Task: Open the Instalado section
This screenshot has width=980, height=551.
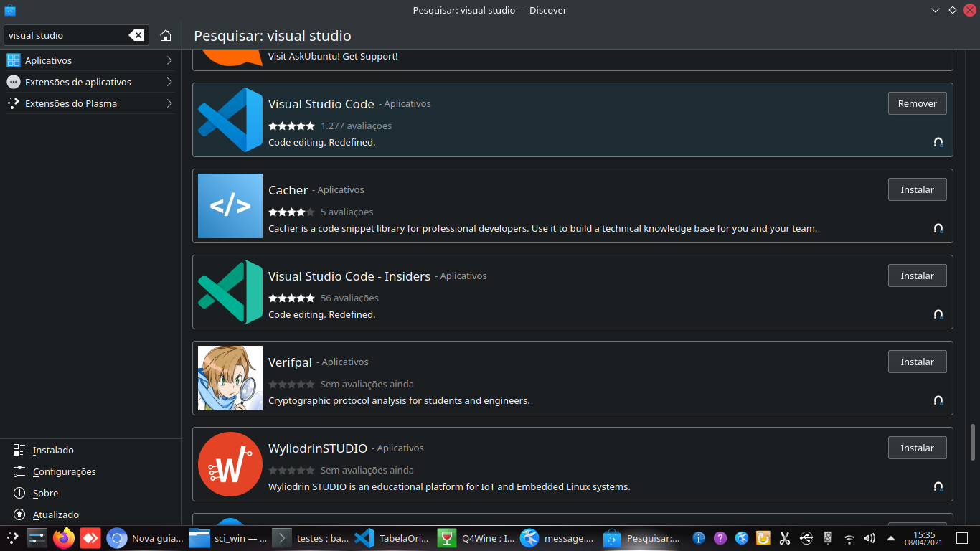Action: [53, 451]
